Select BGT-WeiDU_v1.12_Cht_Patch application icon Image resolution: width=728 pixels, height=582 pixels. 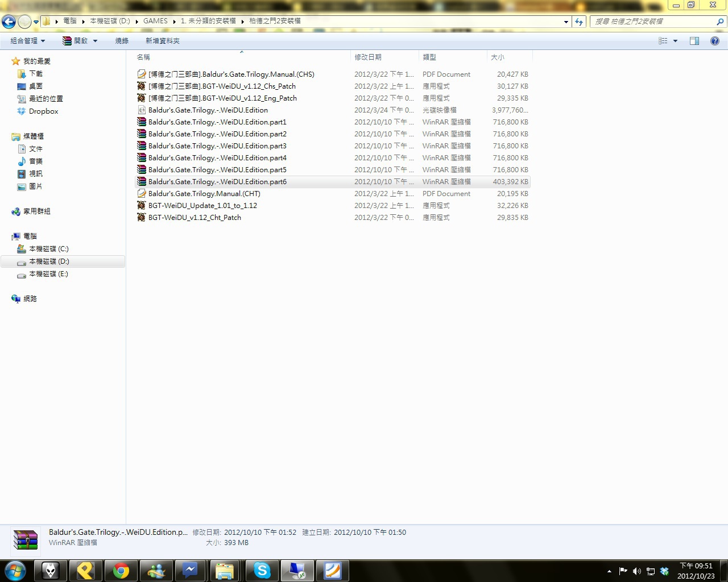(x=142, y=217)
